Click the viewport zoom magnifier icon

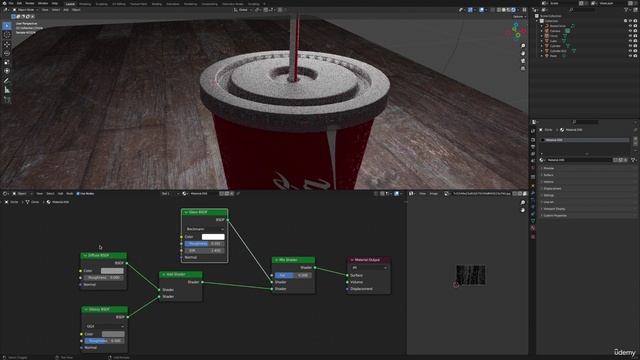pyautogui.click(x=523, y=46)
